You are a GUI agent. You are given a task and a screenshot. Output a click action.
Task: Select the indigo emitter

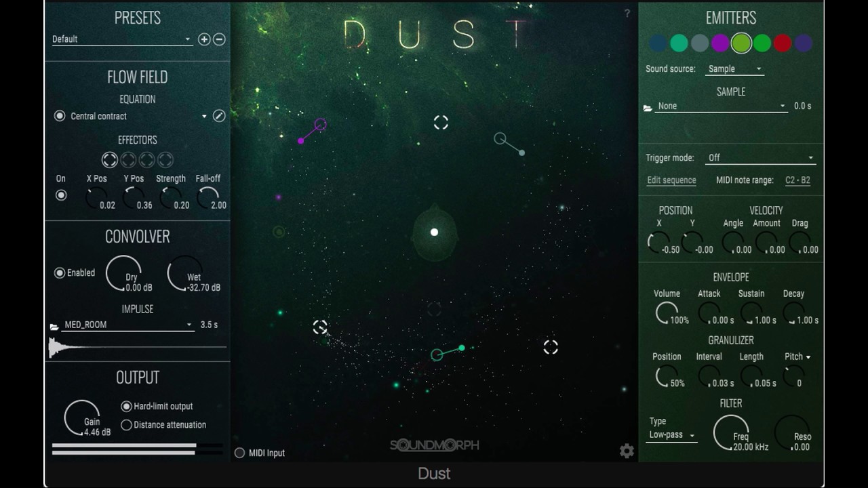pyautogui.click(x=804, y=43)
